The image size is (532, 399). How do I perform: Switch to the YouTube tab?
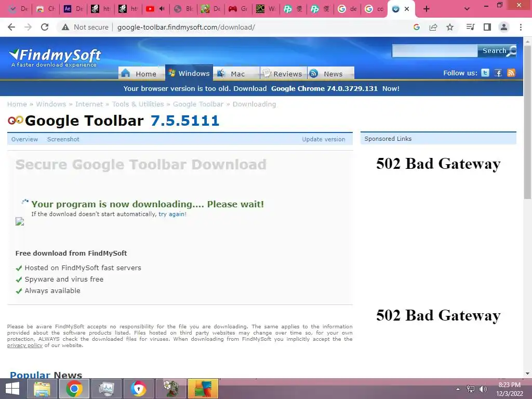tap(155, 9)
